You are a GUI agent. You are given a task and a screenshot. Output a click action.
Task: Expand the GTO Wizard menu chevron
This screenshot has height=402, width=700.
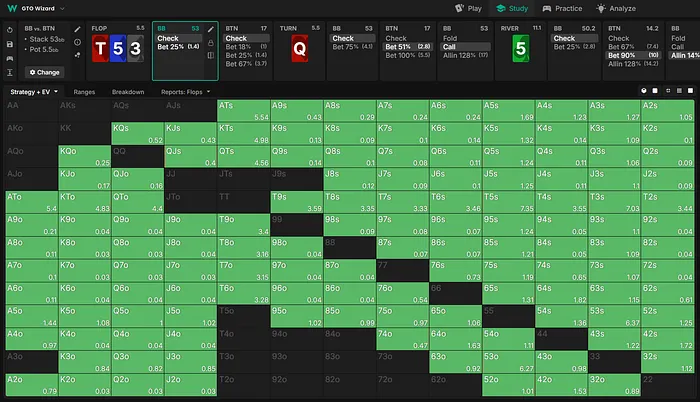[x=62, y=8]
